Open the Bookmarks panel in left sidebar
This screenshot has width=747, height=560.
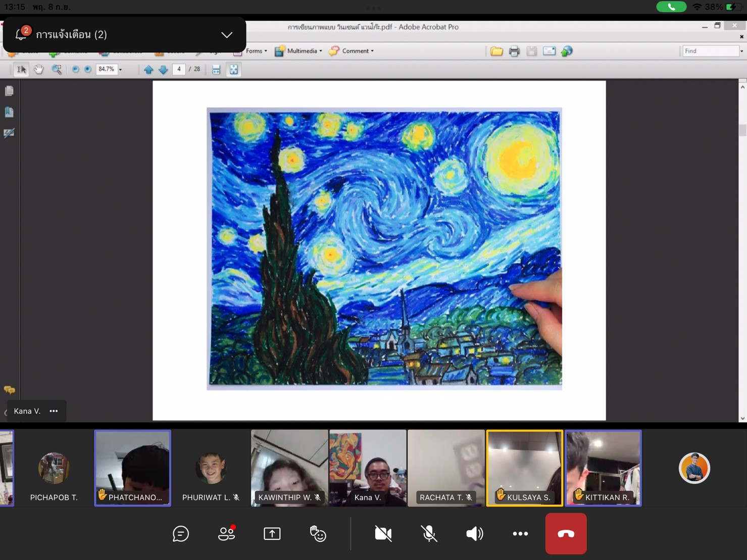[9, 112]
